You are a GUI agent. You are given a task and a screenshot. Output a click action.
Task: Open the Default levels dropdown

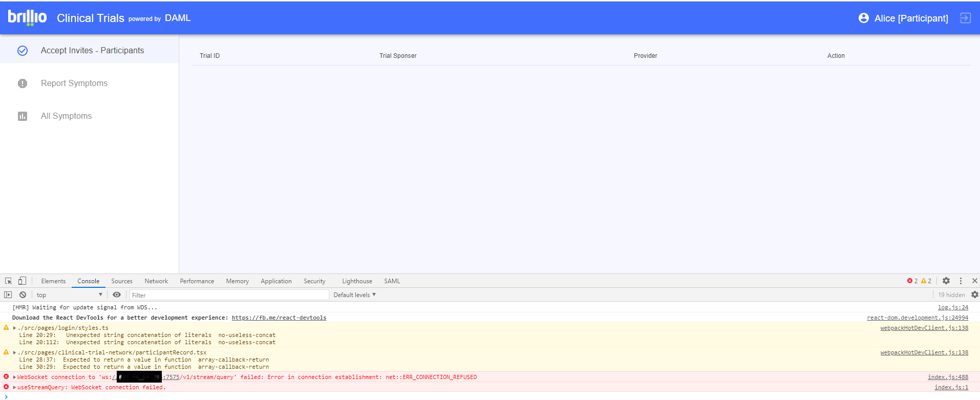354,295
